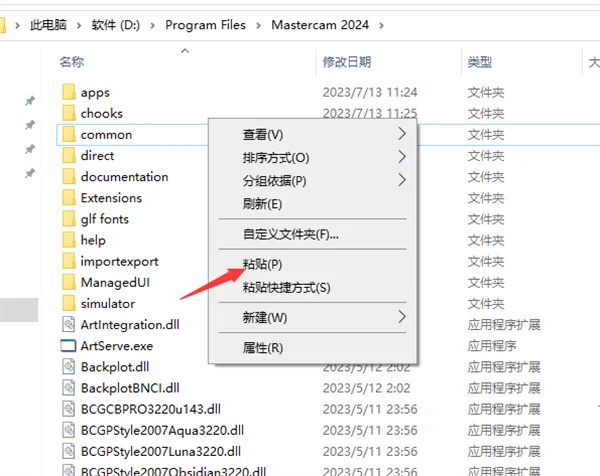Click the simulator folder icon
This screenshot has width=600, height=476.
click(x=69, y=303)
